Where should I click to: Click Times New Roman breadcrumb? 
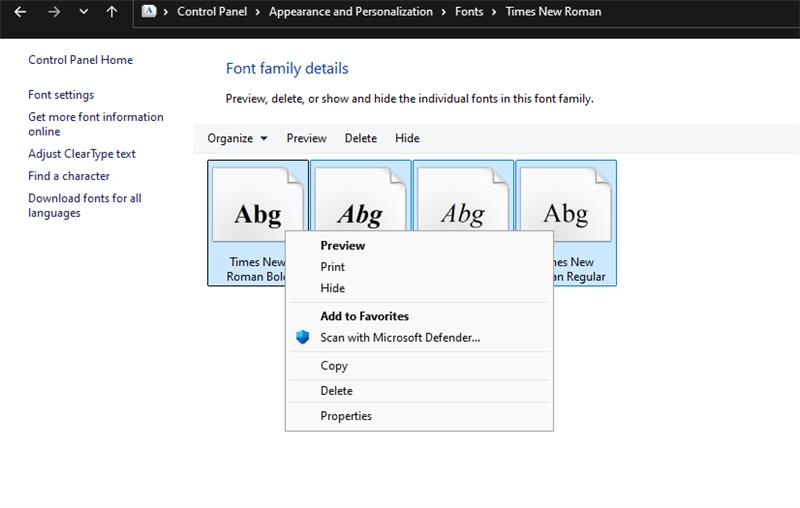(553, 12)
